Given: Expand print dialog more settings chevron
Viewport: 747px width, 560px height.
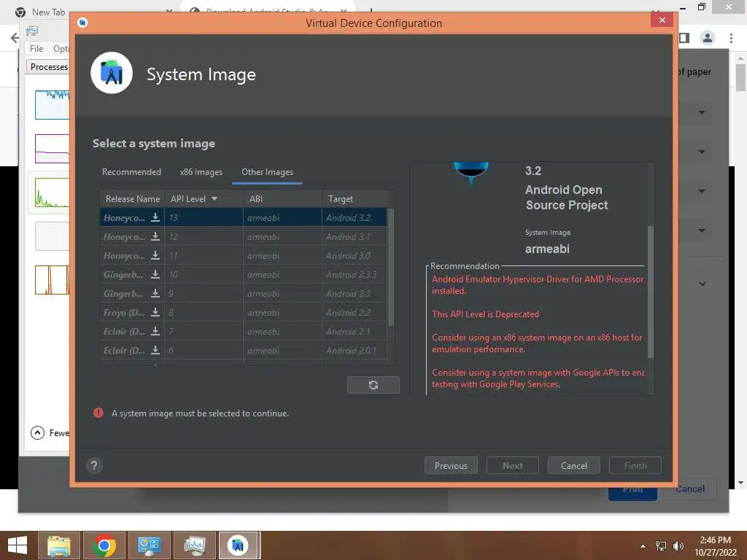Looking at the screenshot, I should coord(703,284).
